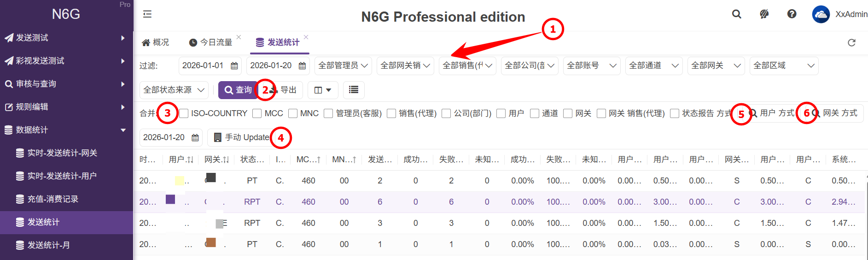The width and height of the screenshot is (868, 260).
Task: Expand the 审核与查询 sidebar menu
Action: pyautogui.click(x=66, y=84)
